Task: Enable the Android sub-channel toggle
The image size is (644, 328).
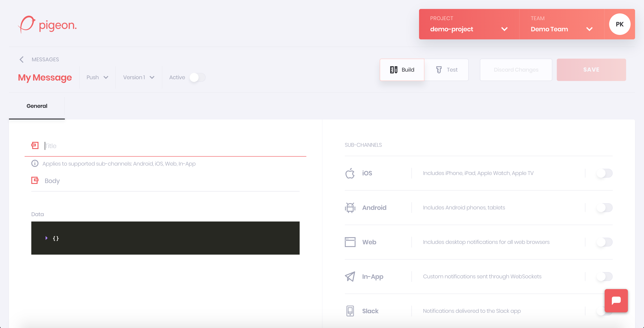Action: [x=604, y=208]
